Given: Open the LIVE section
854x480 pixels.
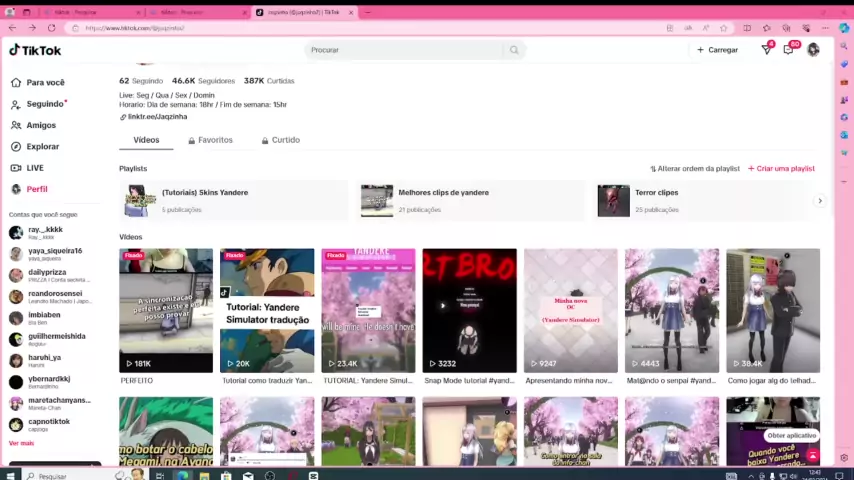Looking at the screenshot, I should pos(35,168).
